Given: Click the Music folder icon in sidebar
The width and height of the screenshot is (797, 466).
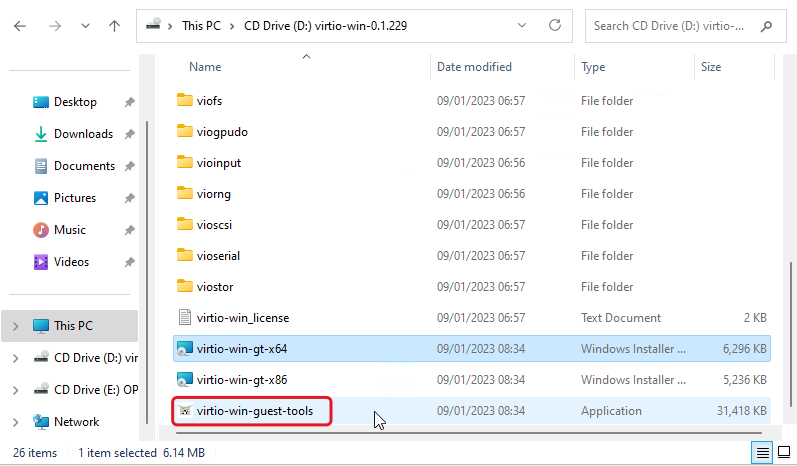Looking at the screenshot, I should [x=41, y=230].
